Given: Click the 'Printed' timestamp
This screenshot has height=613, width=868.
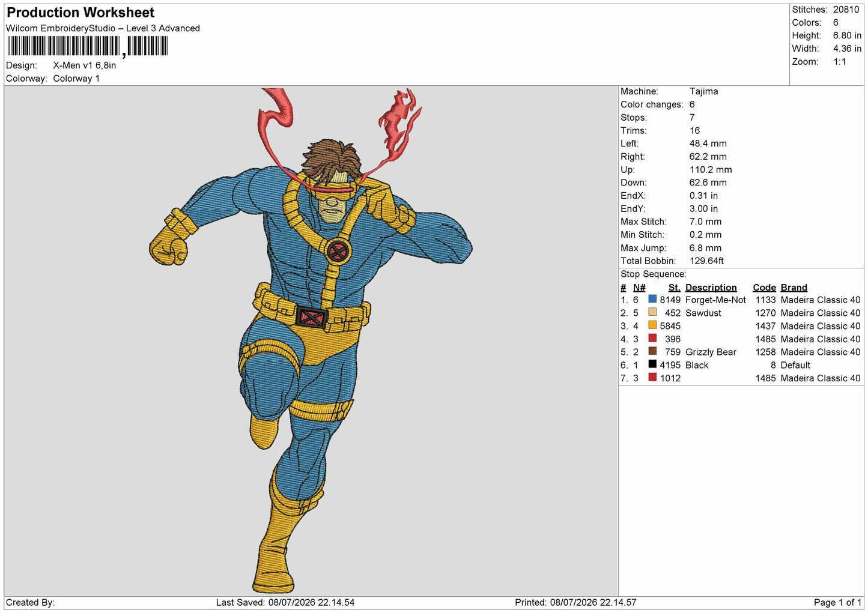Looking at the screenshot, I should click(x=575, y=603).
